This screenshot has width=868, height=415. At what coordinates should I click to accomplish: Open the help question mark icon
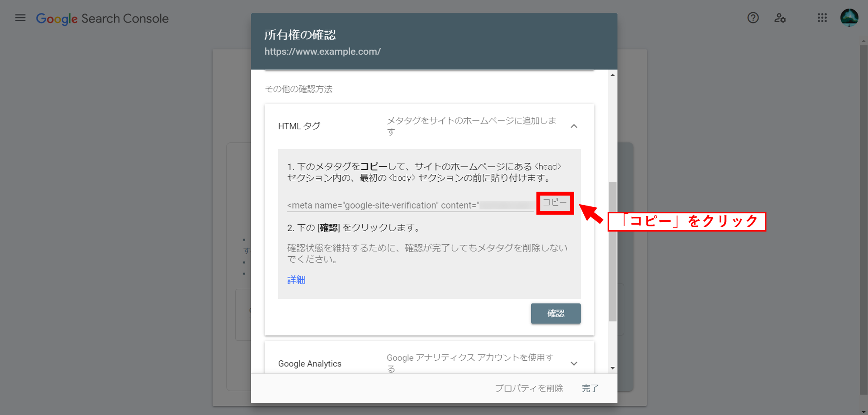click(753, 18)
